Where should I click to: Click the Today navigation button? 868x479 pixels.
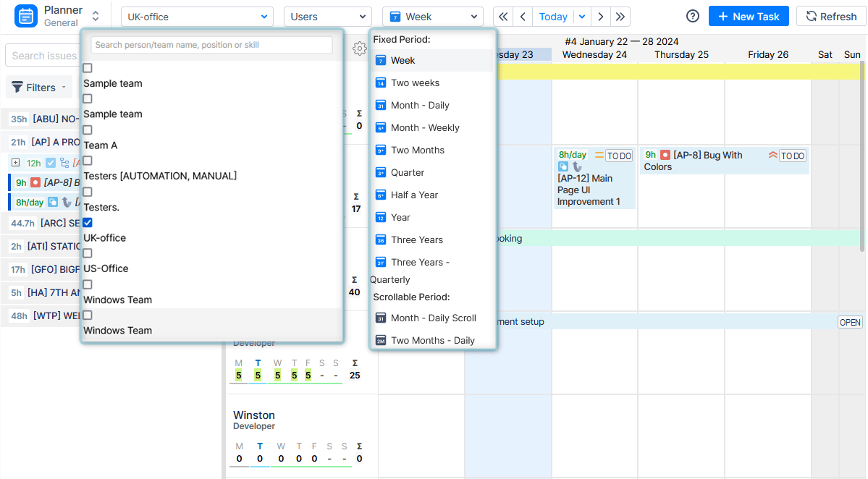552,16
